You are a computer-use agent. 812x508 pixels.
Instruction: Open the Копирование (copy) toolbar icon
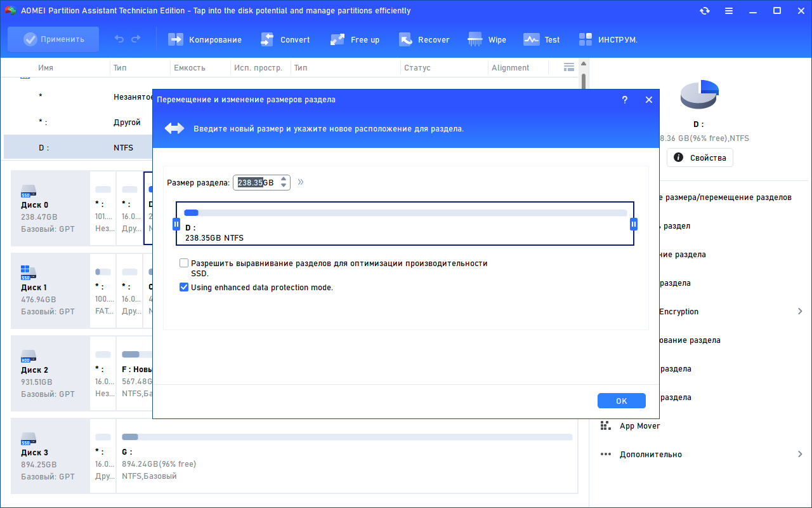(175, 39)
